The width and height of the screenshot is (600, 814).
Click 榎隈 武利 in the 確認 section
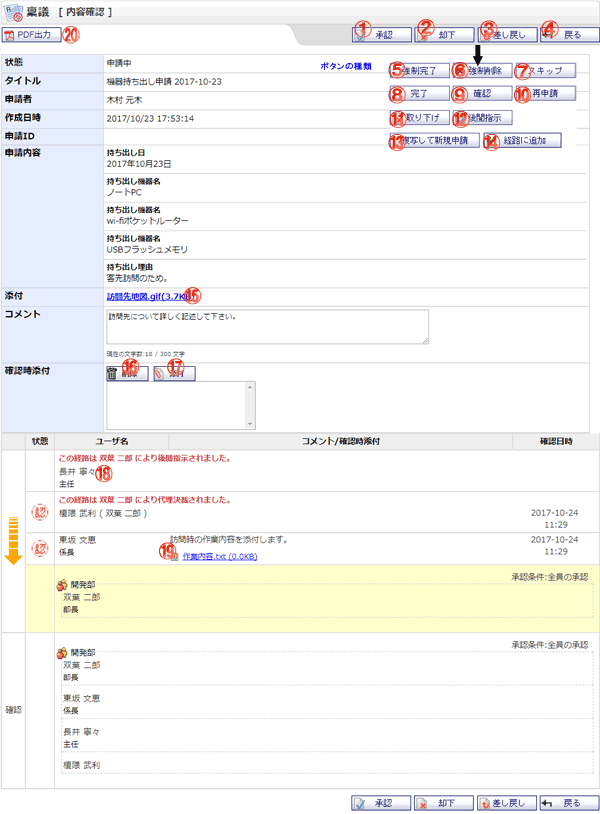[x=81, y=765]
